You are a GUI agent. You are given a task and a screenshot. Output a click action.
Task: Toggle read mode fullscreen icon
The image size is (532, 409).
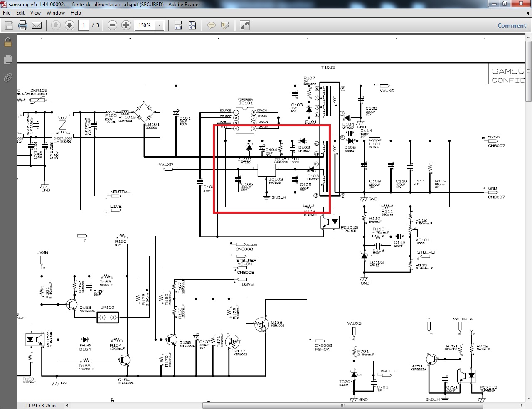tap(245, 25)
